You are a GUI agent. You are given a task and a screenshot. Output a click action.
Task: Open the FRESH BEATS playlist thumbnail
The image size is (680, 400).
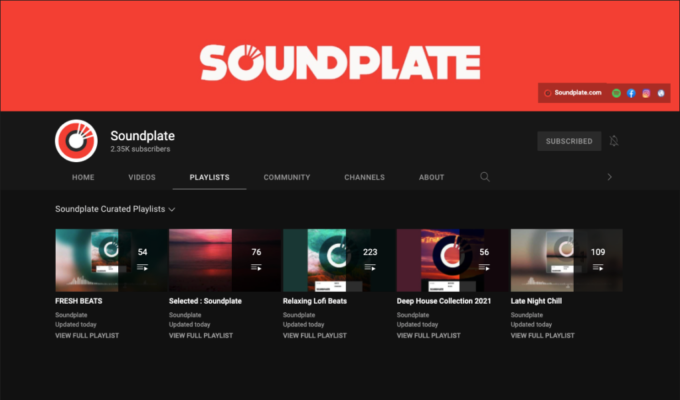coord(111,260)
